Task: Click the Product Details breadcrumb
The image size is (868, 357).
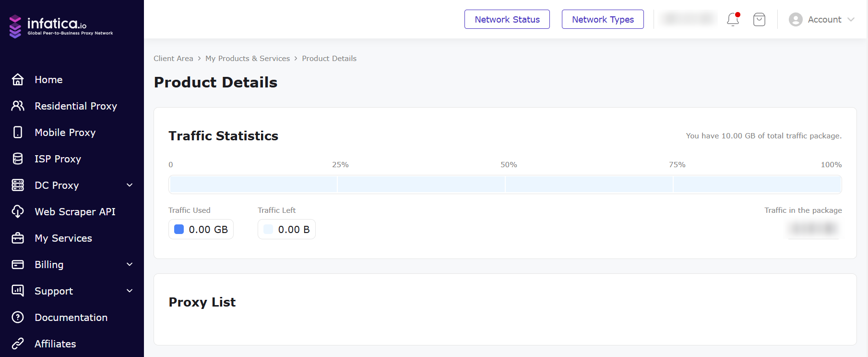Action: click(x=329, y=58)
